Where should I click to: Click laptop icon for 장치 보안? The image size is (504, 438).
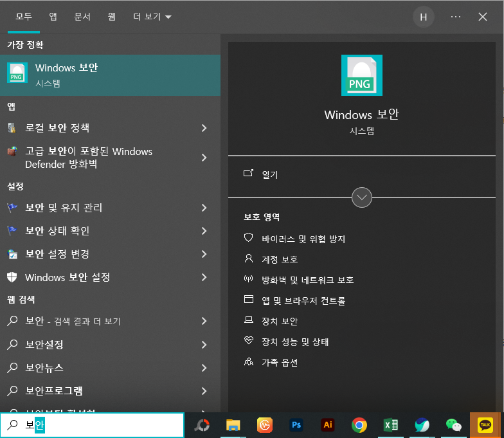pyautogui.click(x=248, y=320)
